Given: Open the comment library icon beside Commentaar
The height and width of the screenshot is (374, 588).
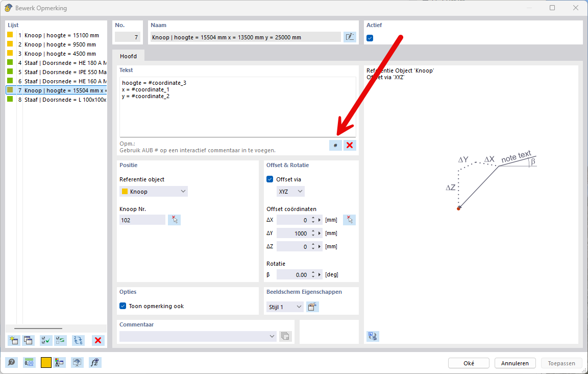Looking at the screenshot, I should 285,336.
